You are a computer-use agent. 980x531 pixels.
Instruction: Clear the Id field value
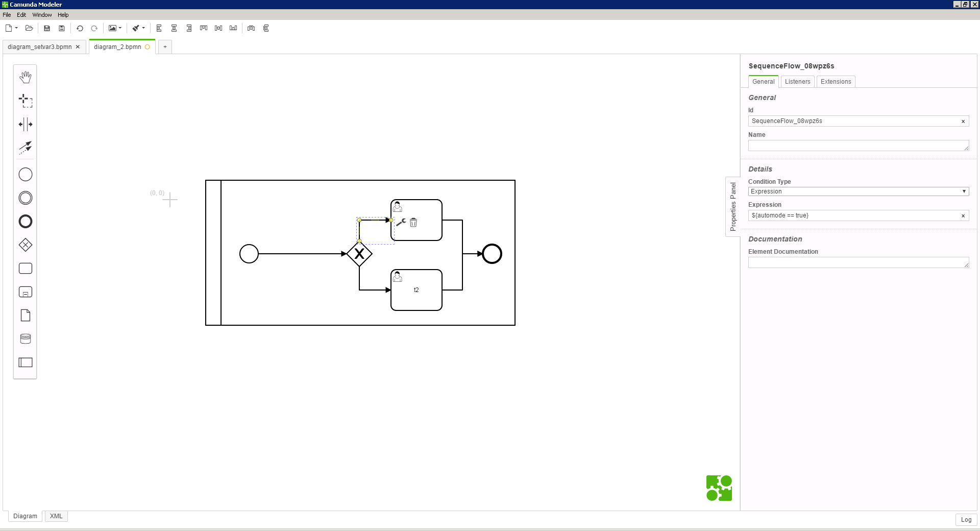[963, 122]
